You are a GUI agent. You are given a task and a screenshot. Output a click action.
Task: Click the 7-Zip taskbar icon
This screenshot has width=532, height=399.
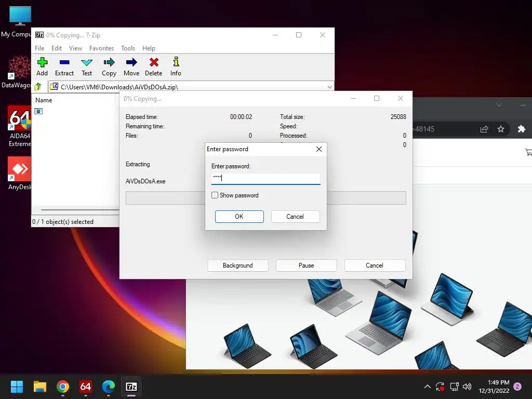pyautogui.click(x=131, y=387)
